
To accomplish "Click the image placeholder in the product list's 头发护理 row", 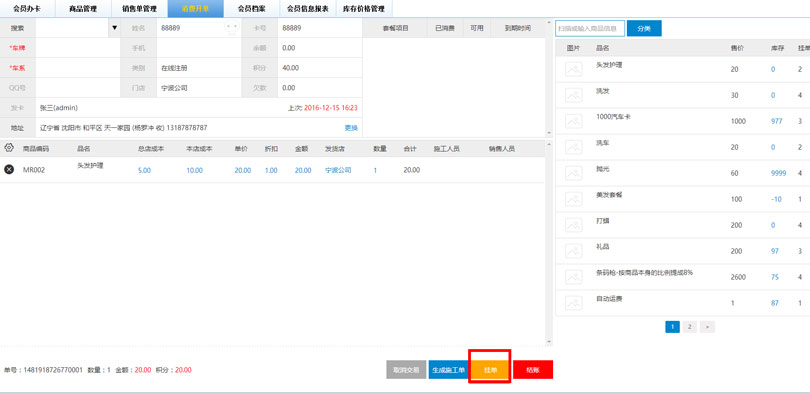I will click(x=574, y=69).
